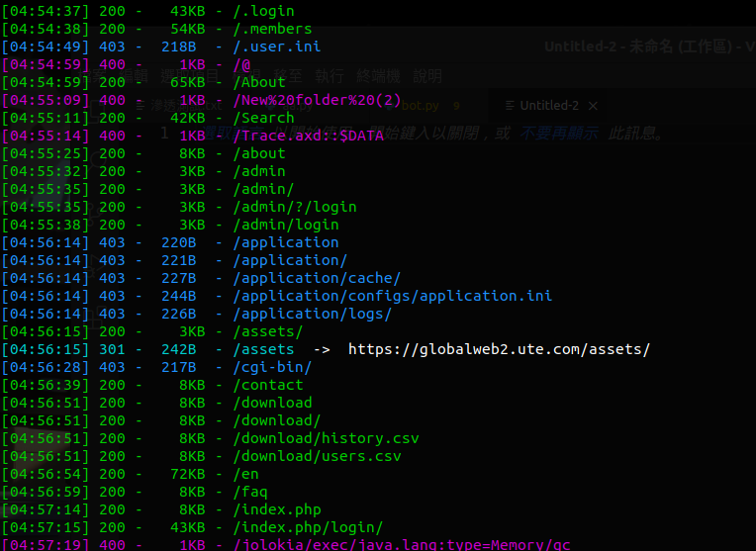
Task: Click the 54KB size value
Action: click(x=188, y=29)
